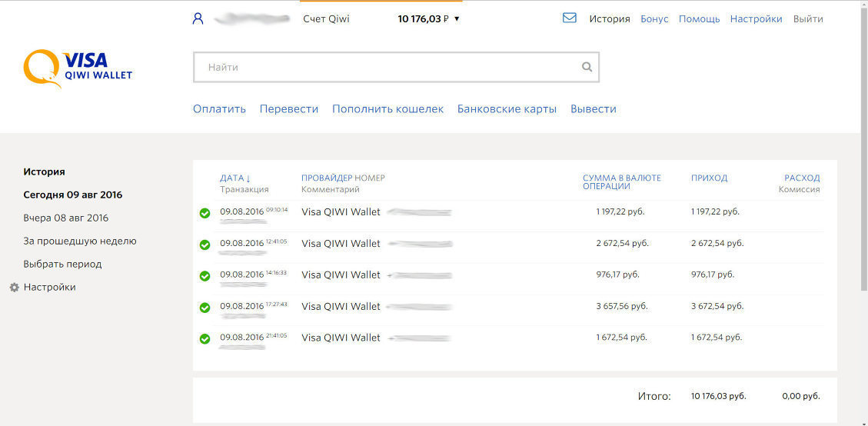Open the Бонус link
This screenshot has width=868, height=426.
click(654, 18)
